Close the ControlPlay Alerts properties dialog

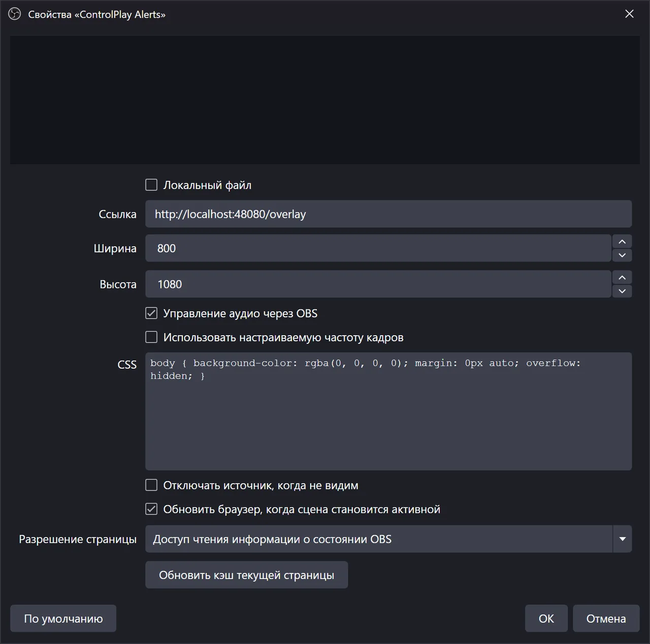click(x=629, y=14)
